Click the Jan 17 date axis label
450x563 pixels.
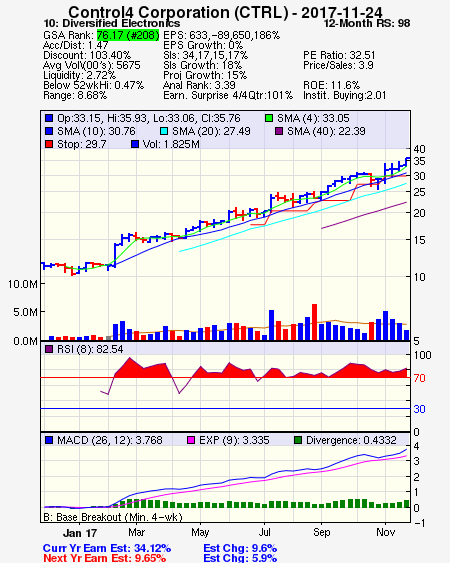(80, 533)
